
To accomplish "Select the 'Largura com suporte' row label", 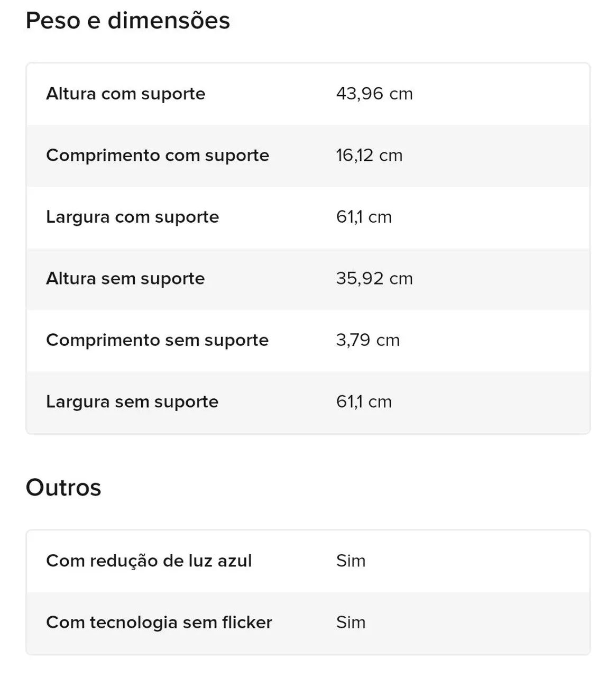I will pos(133,217).
